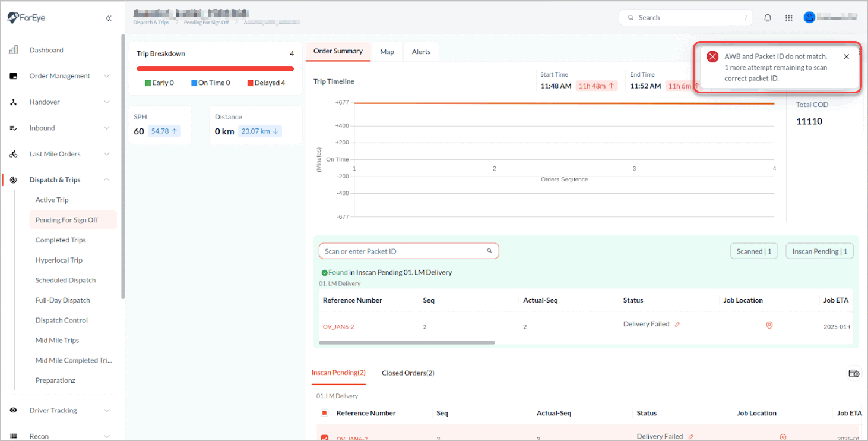The height and width of the screenshot is (441, 868).
Task: Open Hyperlocal Trip in sidebar
Action: coord(59,260)
